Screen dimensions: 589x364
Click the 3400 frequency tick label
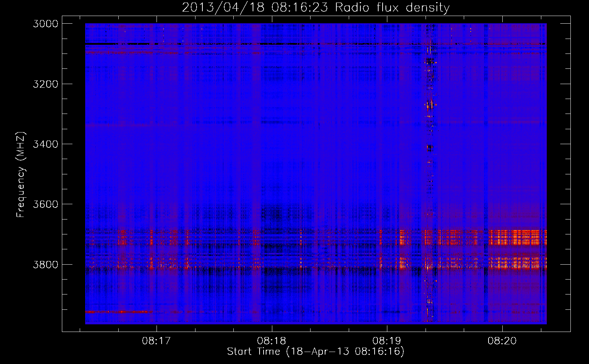coord(46,144)
